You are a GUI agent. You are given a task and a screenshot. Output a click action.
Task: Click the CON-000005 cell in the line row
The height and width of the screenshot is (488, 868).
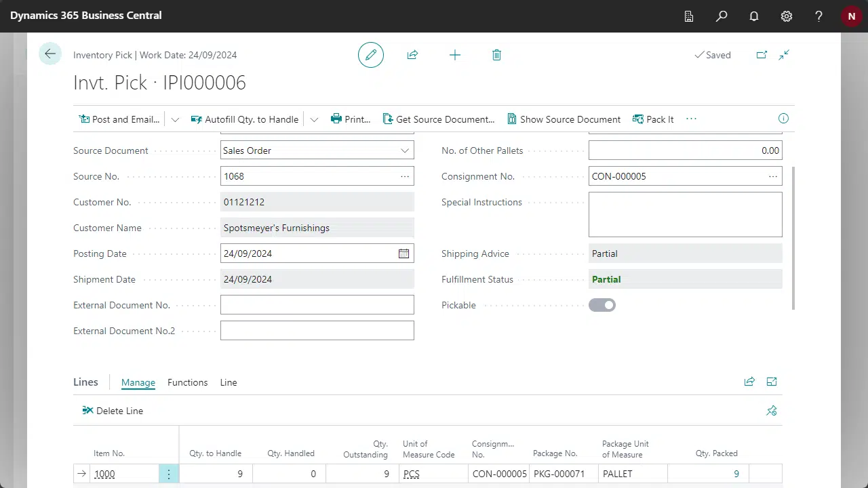499,474
